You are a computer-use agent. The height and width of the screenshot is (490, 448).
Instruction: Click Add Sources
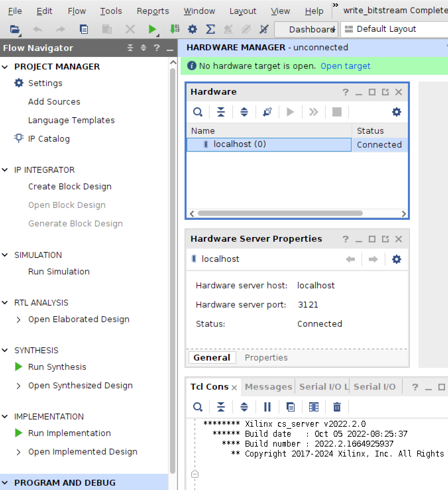(x=54, y=102)
